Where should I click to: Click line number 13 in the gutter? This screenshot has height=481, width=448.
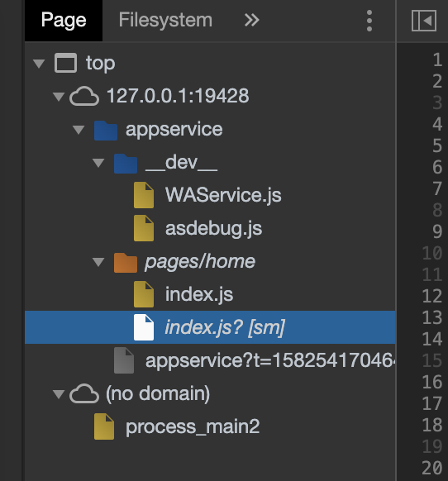432,317
